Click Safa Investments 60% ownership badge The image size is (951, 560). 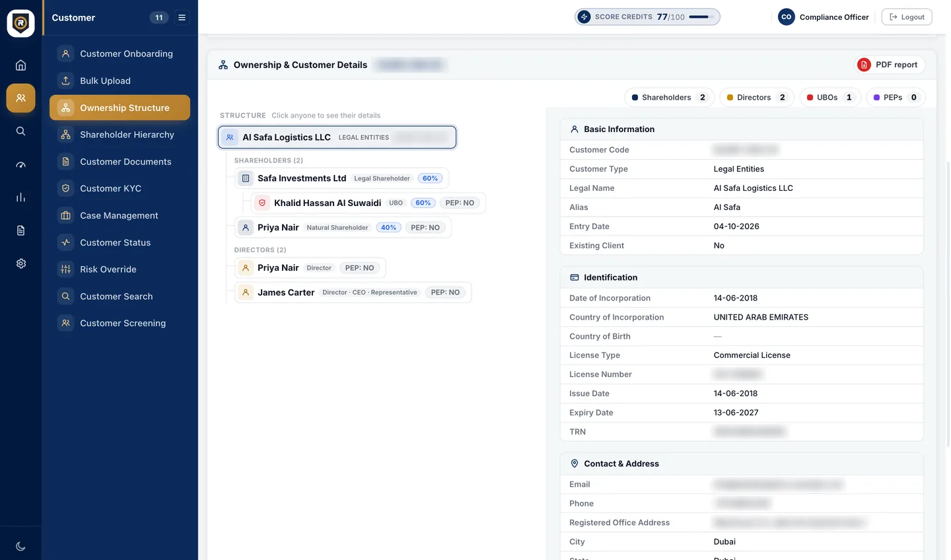430,178
